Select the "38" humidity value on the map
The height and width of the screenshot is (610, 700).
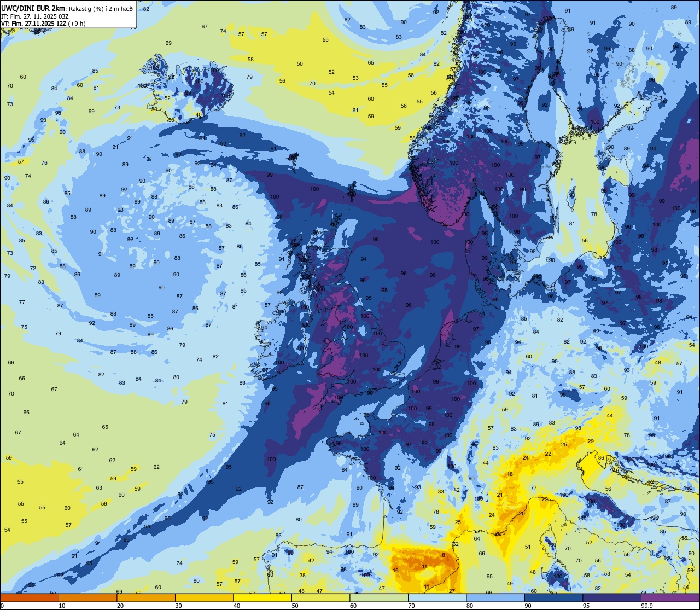(x=302, y=575)
